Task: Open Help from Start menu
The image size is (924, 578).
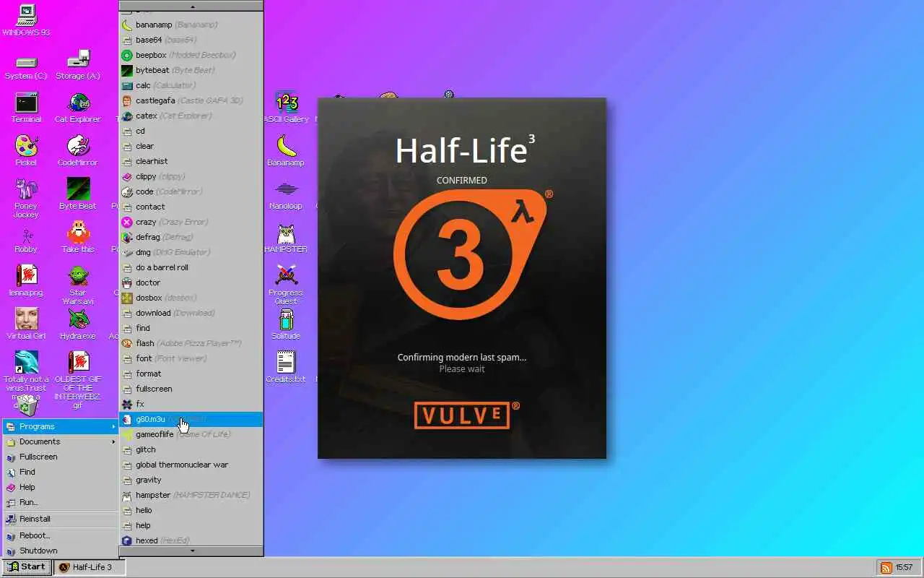Action: pos(61,487)
